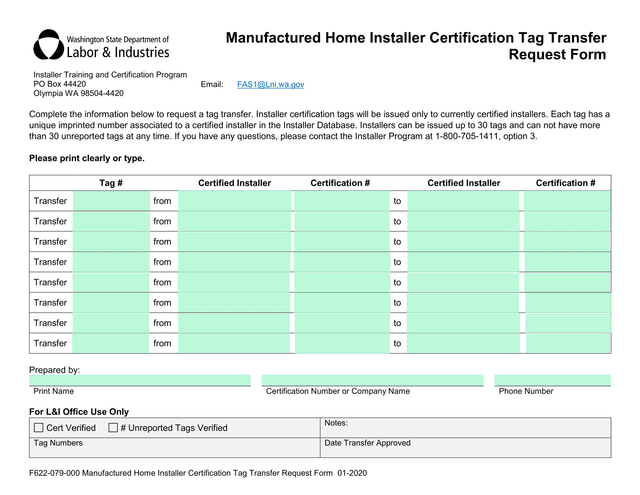Viewport: 640px width, 495px height.
Task: Click first row 'from' Certification # field
Action: coord(340,201)
